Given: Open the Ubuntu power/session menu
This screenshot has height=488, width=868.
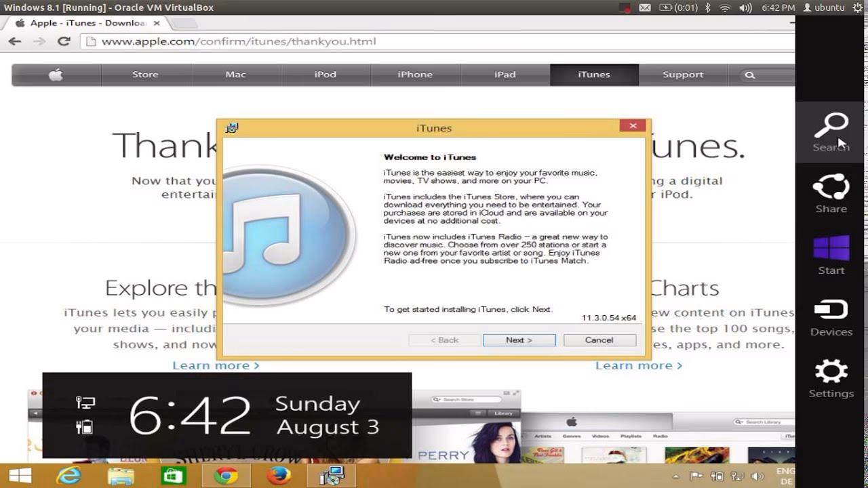Looking at the screenshot, I should (859, 7).
